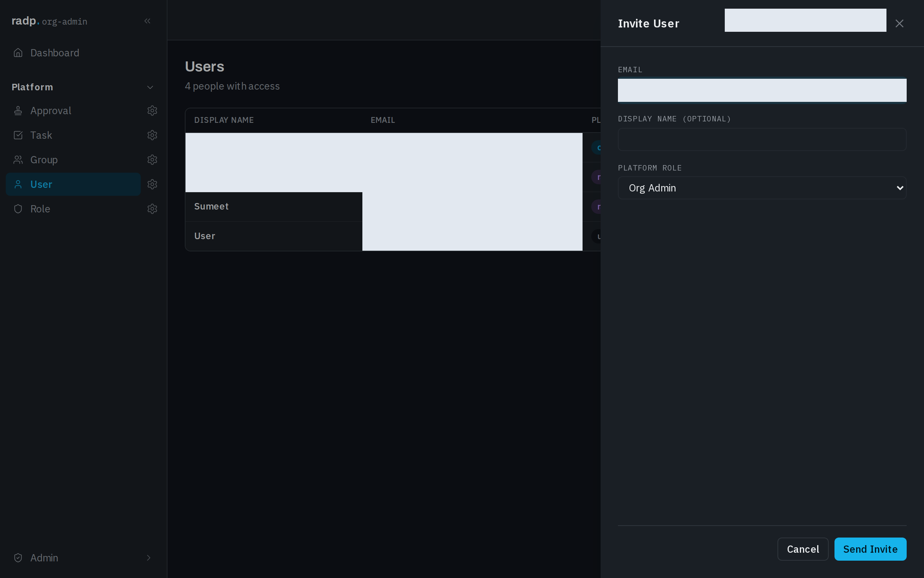
Task: Click the Email column header
Action: click(383, 120)
